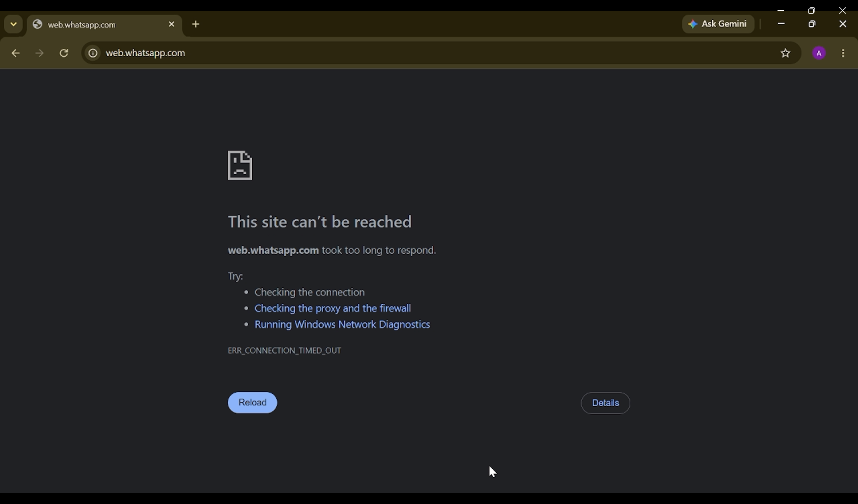
Task: Click the browser back arrow
Action: (16, 53)
